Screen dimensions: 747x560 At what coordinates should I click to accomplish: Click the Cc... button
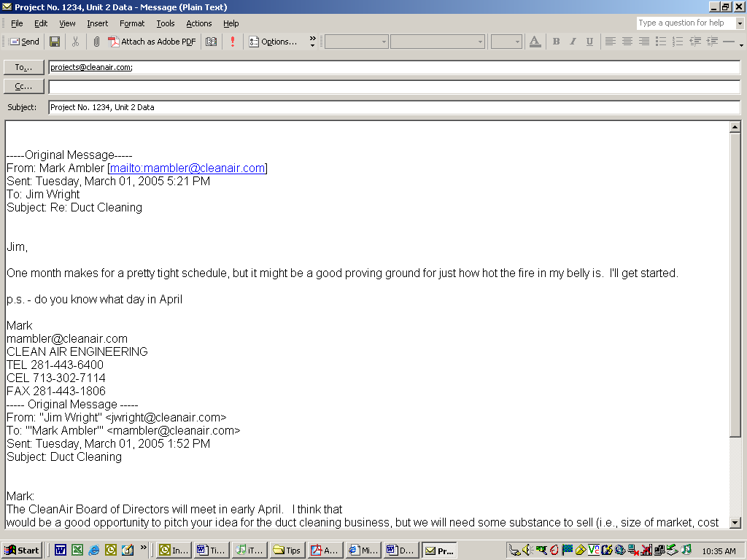(24, 86)
